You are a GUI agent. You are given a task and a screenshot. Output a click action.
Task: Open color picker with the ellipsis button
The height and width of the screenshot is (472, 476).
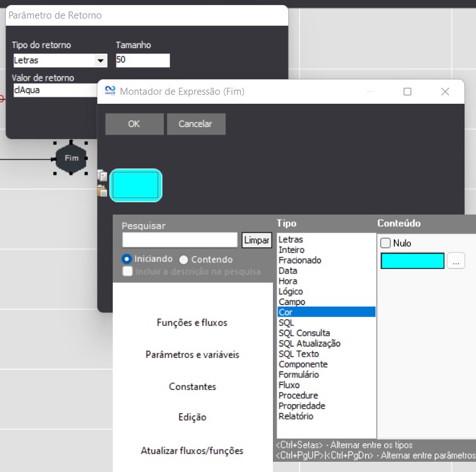(x=455, y=261)
